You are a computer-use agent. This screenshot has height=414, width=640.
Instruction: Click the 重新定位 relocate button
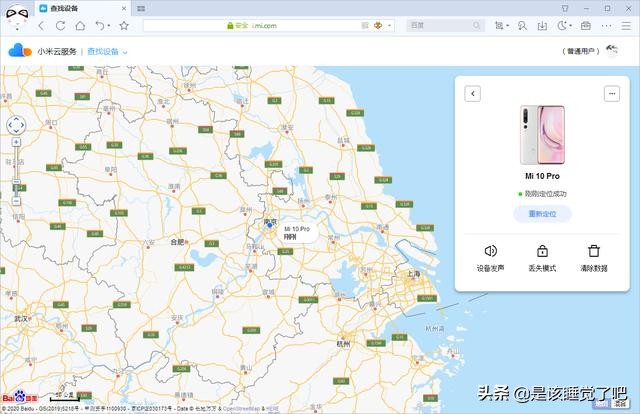click(542, 214)
